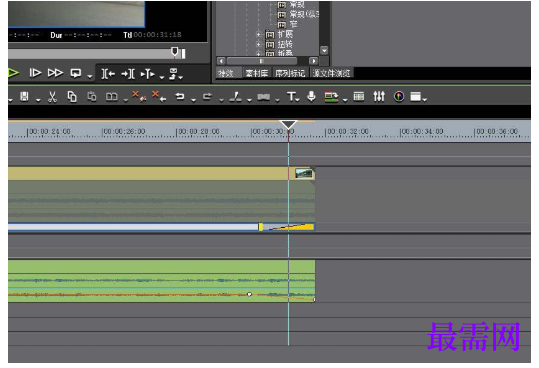Viewport: 539px width, 368px height.
Task: Click the insert-to-timeline icon
Action: coord(148,74)
